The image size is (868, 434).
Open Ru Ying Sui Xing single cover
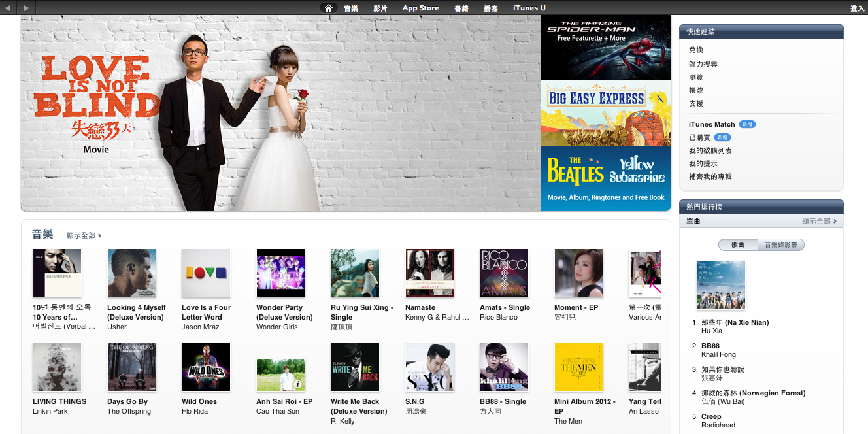click(x=355, y=273)
